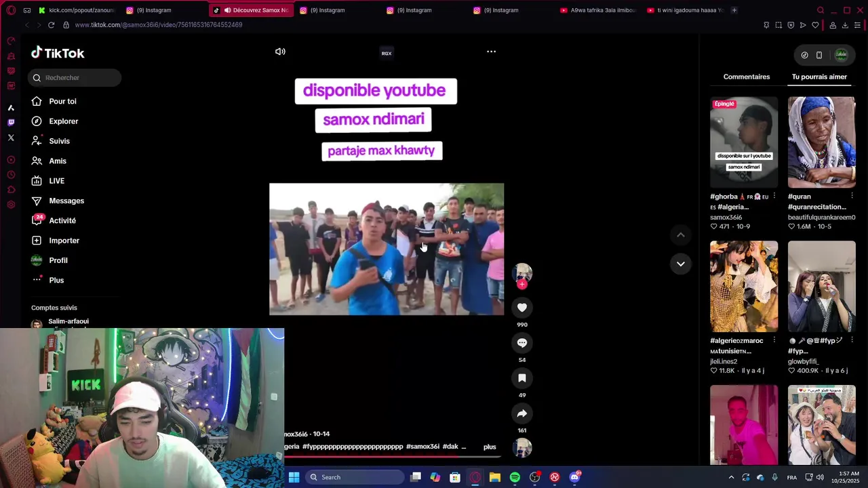
Task: Mute the TikTok video with speaker icon
Action: (280, 52)
